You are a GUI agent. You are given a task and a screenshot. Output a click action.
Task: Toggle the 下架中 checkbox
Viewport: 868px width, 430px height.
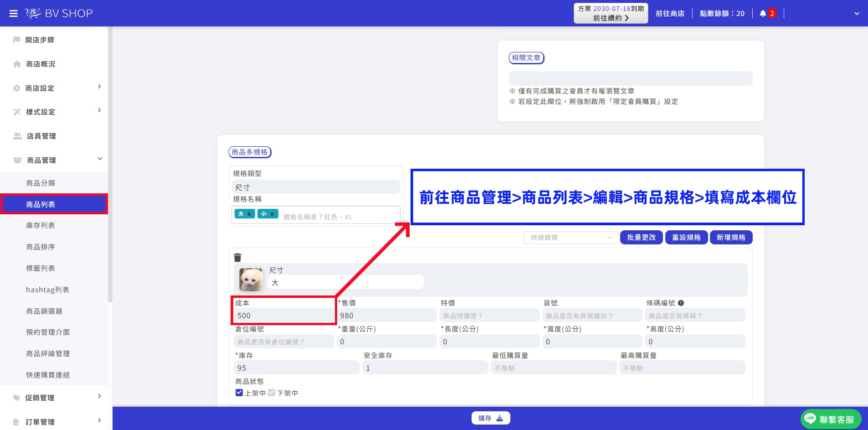tap(272, 393)
